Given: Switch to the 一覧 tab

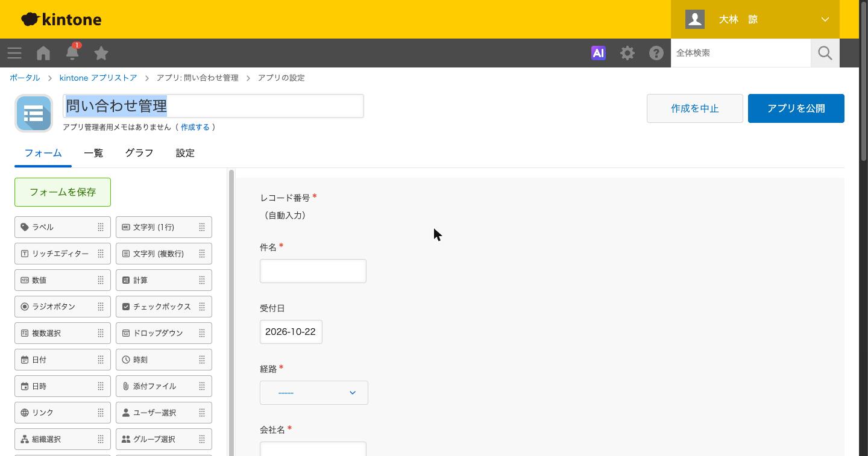Looking at the screenshot, I should (x=93, y=153).
